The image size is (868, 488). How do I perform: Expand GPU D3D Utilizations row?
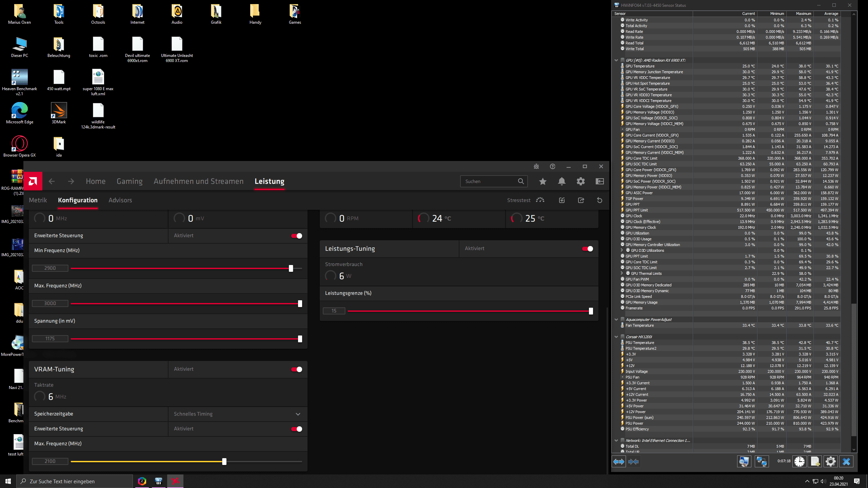pos(622,250)
